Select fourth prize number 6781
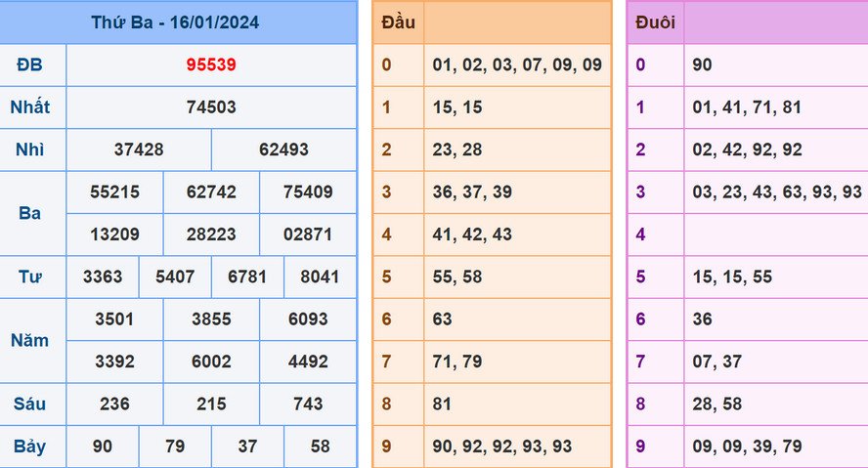Image resolution: width=868 pixels, height=468 pixels. pyautogui.click(x=247, y=277)
